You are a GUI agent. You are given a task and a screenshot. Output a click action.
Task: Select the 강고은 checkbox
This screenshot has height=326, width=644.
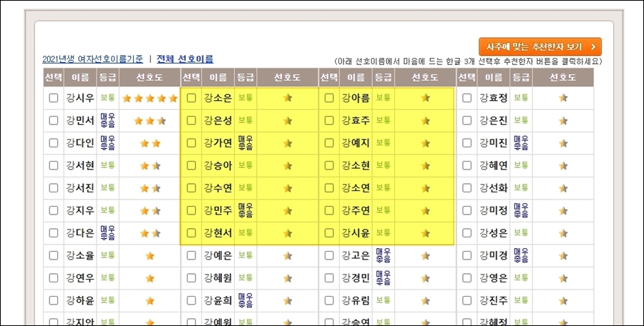point(329,256)
